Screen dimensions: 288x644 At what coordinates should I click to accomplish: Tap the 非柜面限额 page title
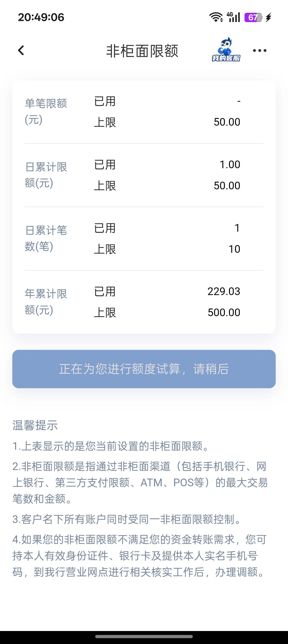coord(142,51)
